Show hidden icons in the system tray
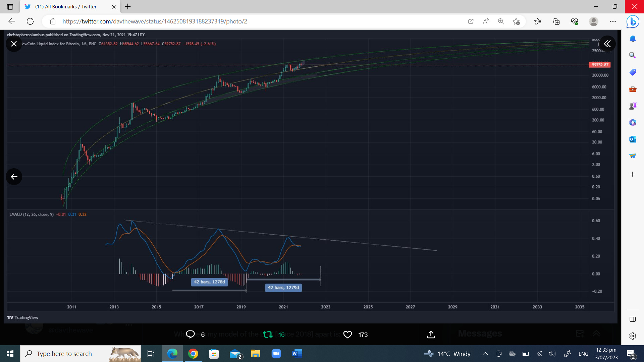The image size is (644, 362). pyautogui.click(x=485, y=353)
